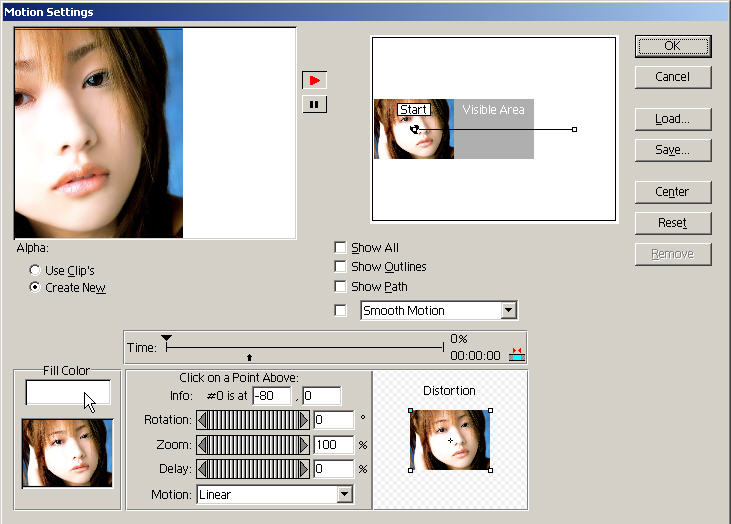Click the Cancel button
731x524 pixels.
point(673,77)
